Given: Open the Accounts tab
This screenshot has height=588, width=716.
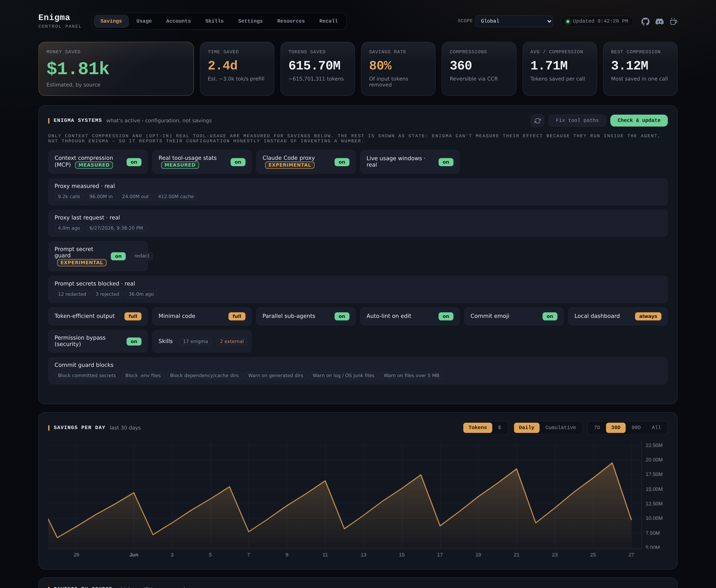Looking at the screenshot, I should pos(179,21).
